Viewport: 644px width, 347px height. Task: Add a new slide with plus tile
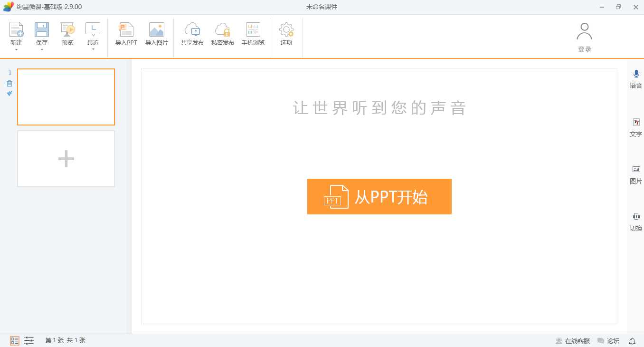[66, 159]
